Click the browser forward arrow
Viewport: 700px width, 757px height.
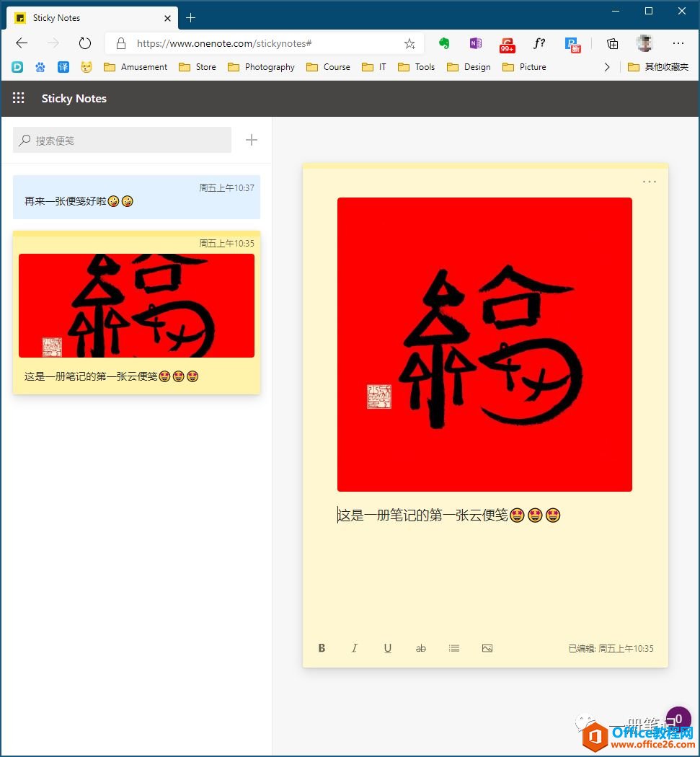pyautogui.click(x=53, y=43)
